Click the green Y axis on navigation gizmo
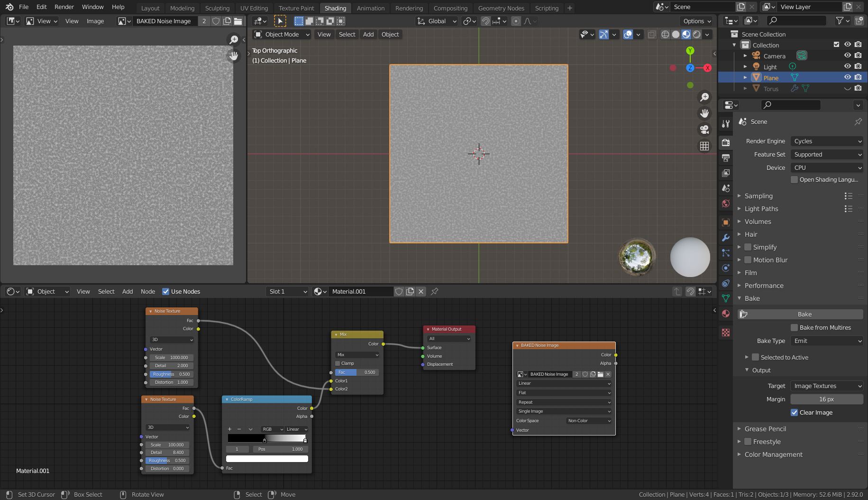The width and height of the screenshot is (868, 500). tap(690, 50)
